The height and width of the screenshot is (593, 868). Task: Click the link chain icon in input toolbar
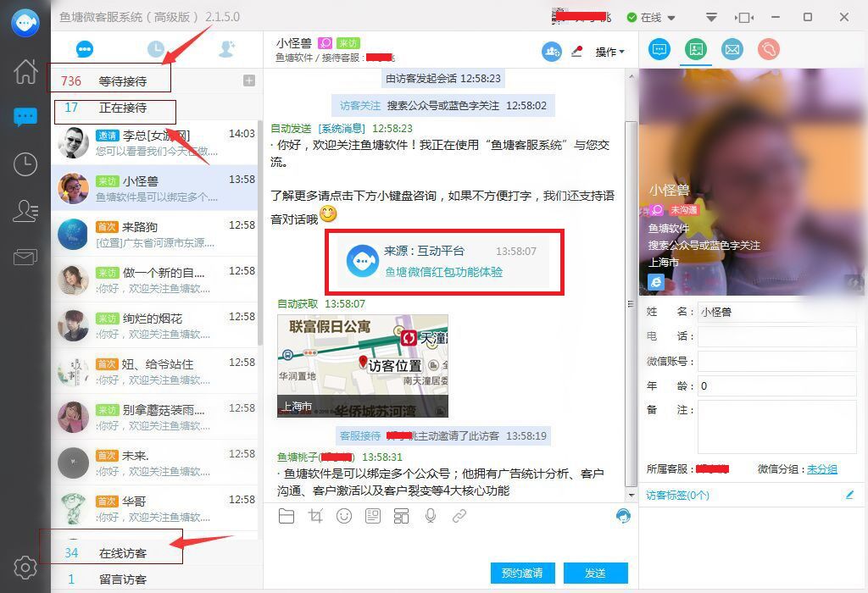point(459,516)
